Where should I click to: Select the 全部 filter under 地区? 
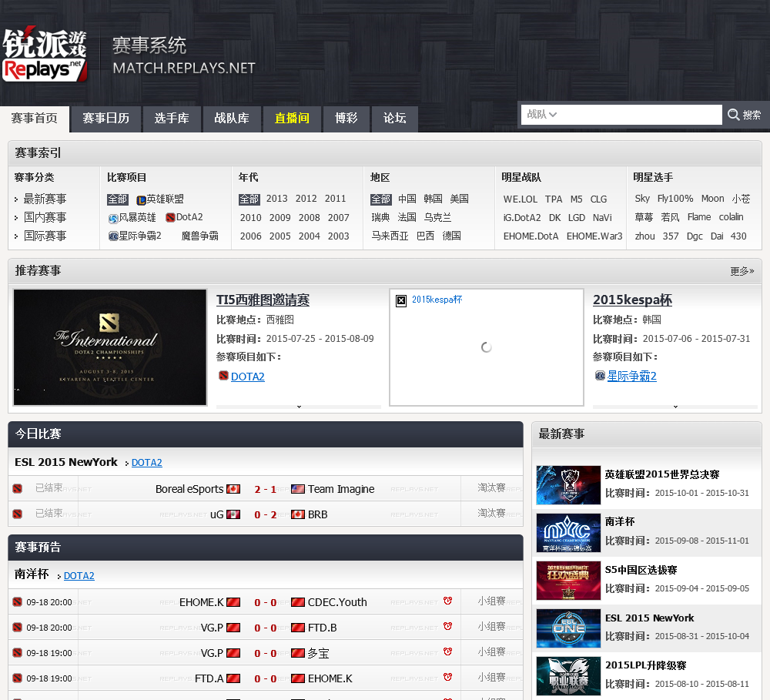[380, 199]
